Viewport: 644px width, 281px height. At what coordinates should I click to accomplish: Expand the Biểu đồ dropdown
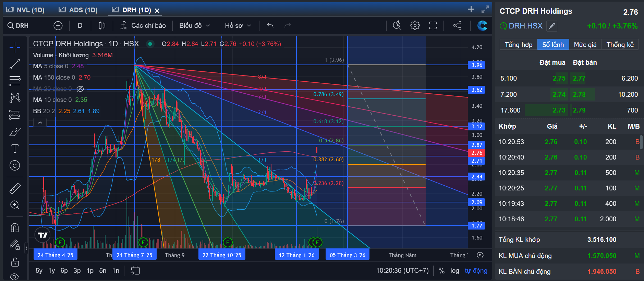pyautogui.click(x=194, y=26)
